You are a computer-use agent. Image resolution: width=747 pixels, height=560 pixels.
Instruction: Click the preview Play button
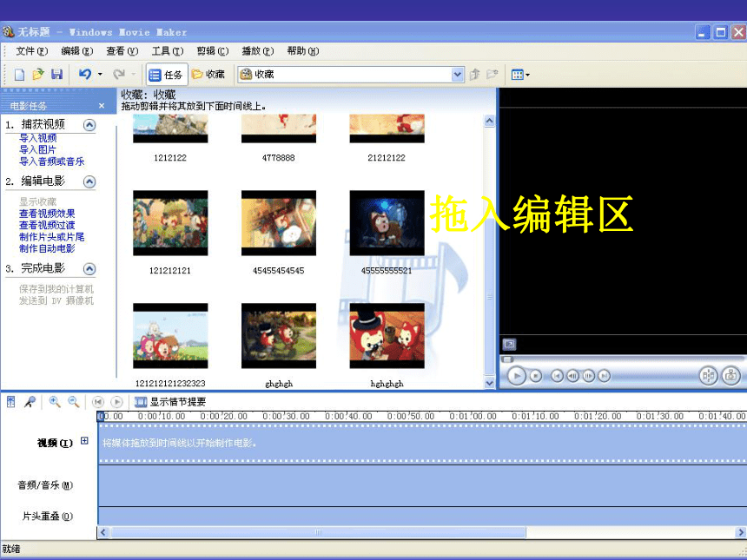point(517,376)
